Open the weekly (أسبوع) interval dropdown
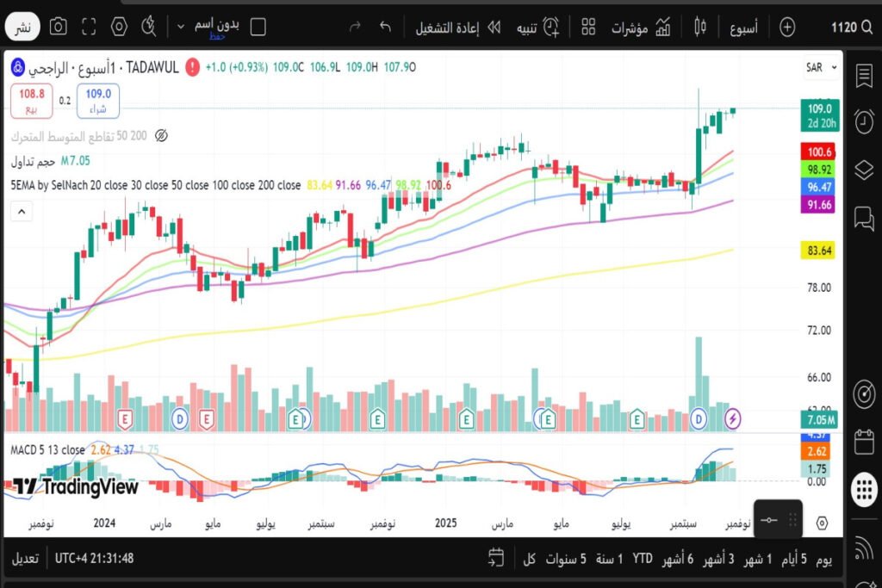The width and height of the screenshot is (882, 588). click(742, 27)
